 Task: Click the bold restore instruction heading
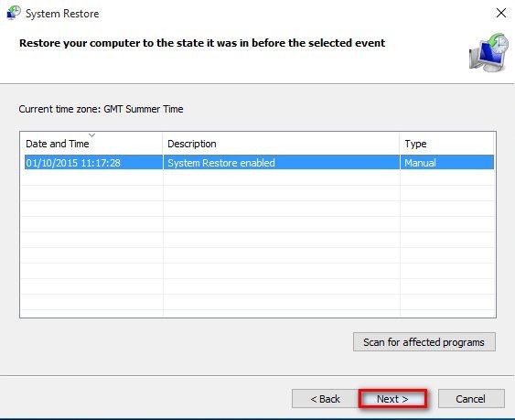click(202, 43)
